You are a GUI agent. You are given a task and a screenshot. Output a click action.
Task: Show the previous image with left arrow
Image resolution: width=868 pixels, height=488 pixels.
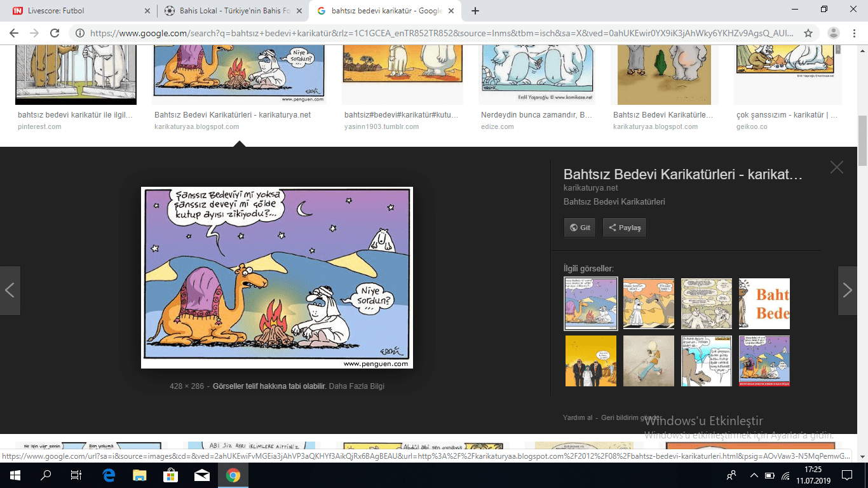tap(10, 290)
